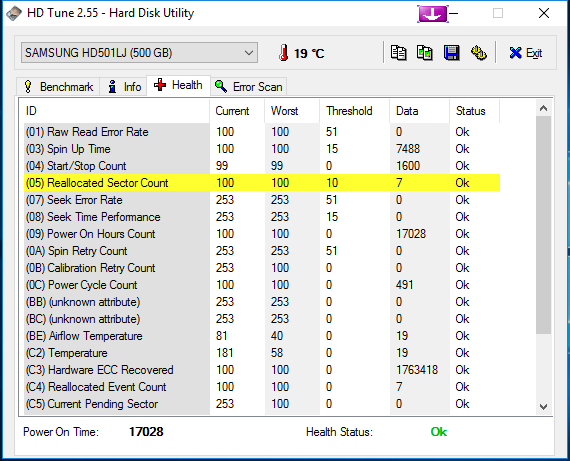Switch to the Info tab
Screen dimensions: 570x461
point(124,87)
